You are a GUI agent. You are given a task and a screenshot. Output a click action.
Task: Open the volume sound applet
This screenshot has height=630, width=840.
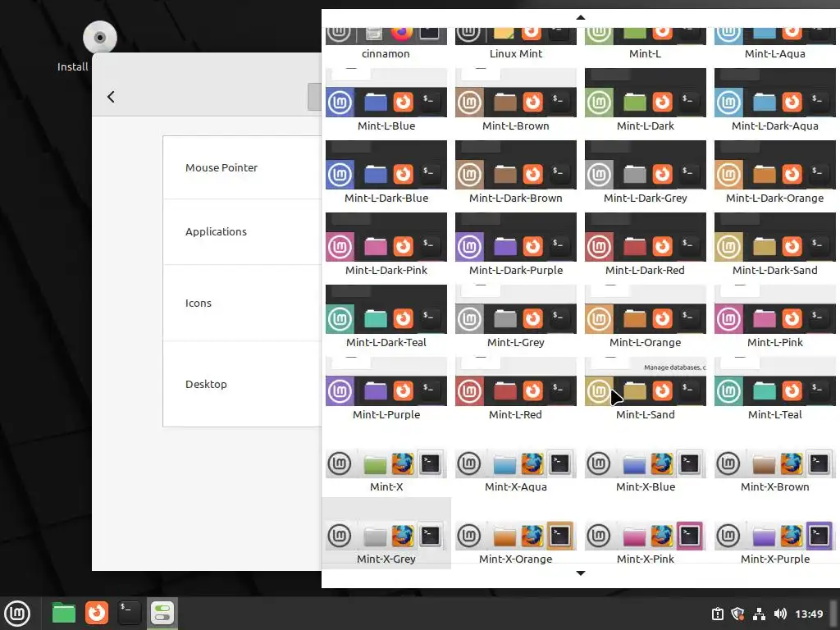point(780,614)
